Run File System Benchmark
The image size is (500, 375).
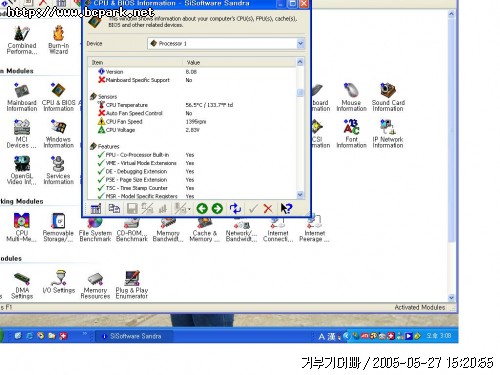[x=95, y=230]
